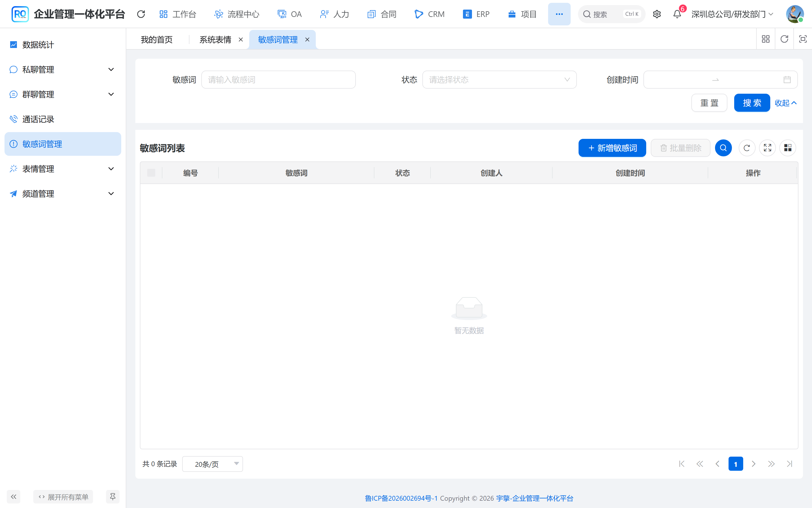
Task: Expand the 私聊管理 sidebar menu
Action: click(x=63, y=69)
